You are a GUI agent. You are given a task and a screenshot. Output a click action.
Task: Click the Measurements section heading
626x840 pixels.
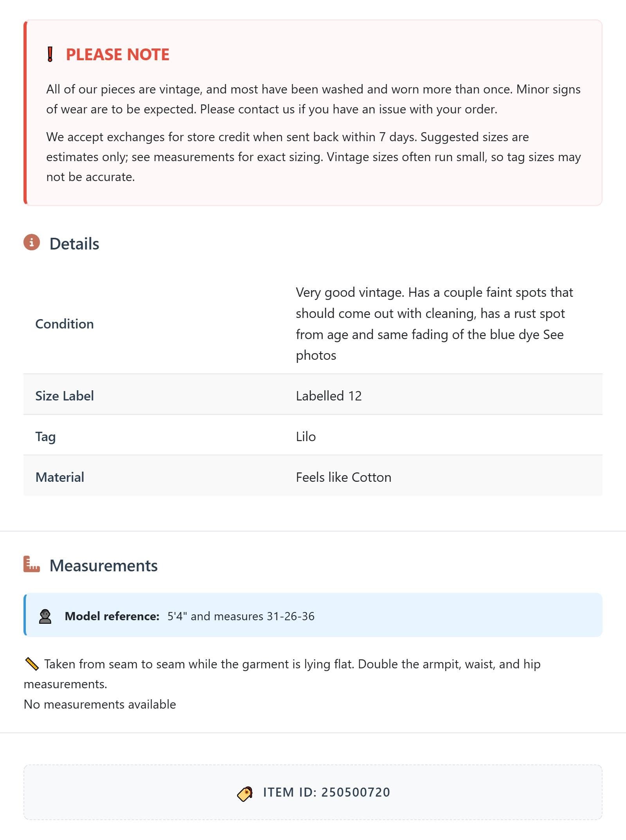click(x=104, y=565)
